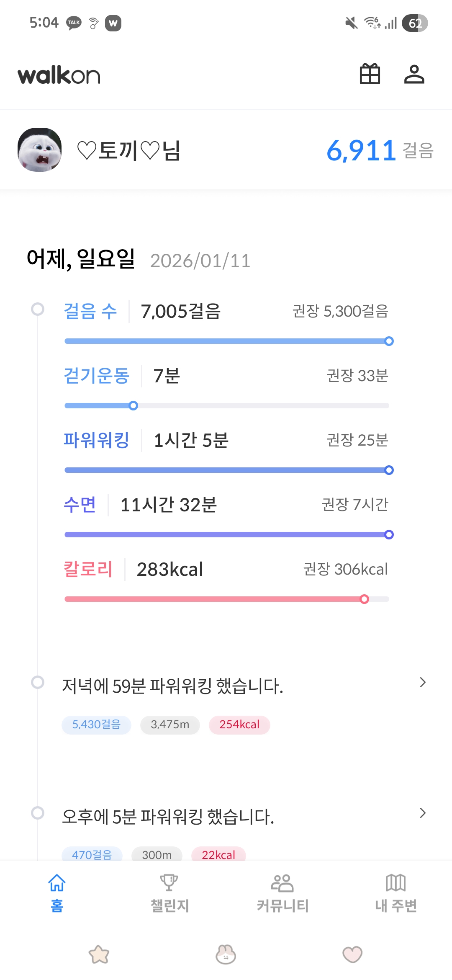Open the profile person icon
Screen dimensions: 452x980
tap(414, 74)
